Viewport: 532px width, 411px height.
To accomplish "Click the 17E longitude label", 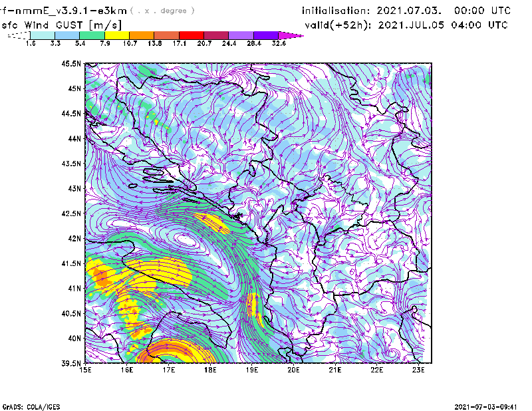I will pyautogui.click(x=169, y=370).
